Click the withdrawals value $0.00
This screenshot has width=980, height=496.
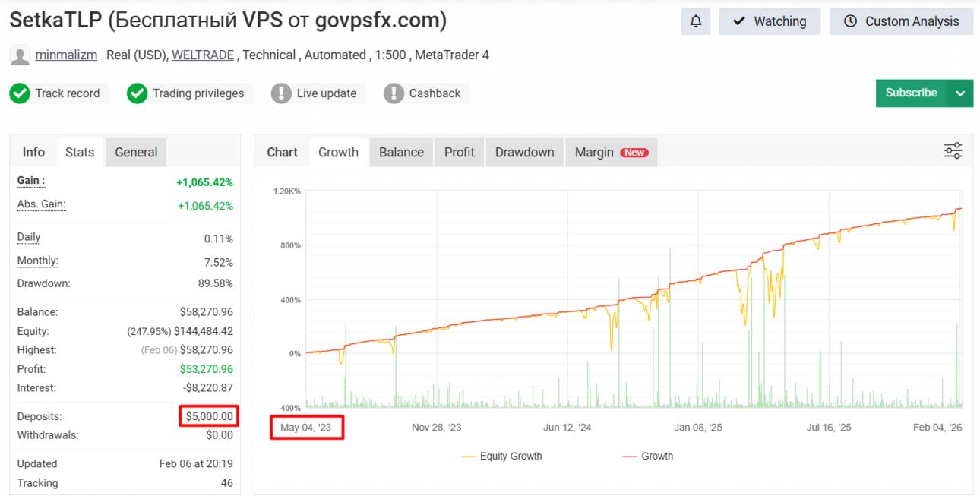click(x=220, y=435)
